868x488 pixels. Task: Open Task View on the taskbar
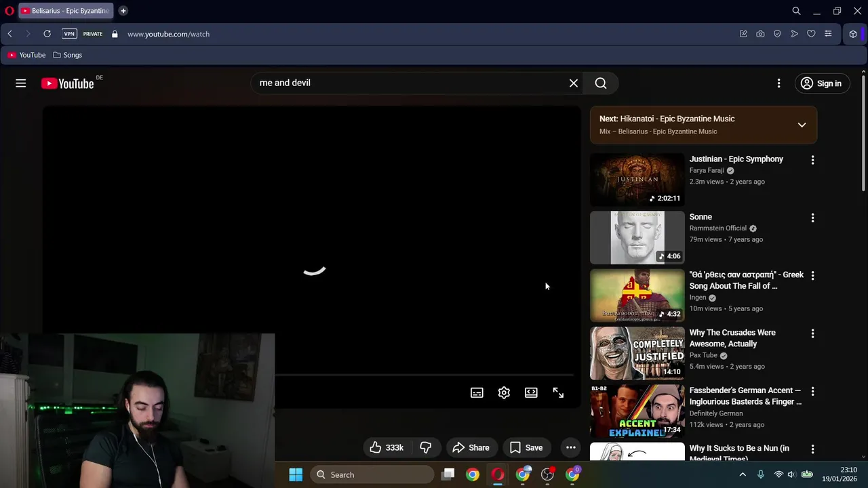point(448,474)
